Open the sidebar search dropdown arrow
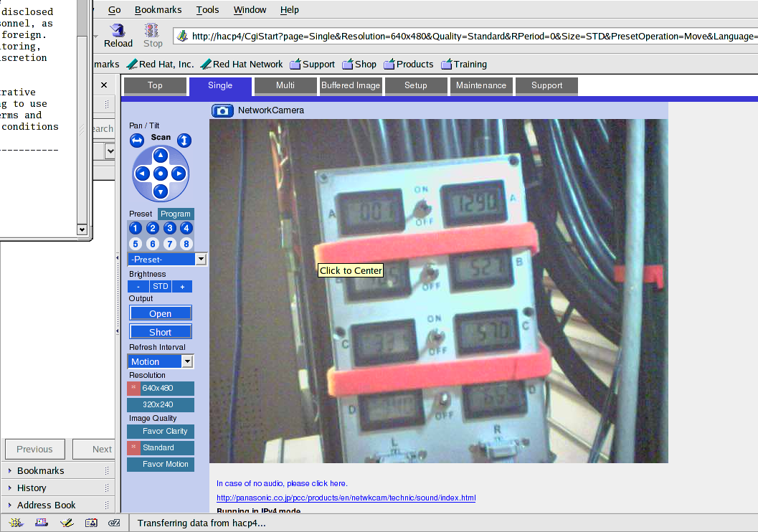758x532 pixels. tap(110, 151)
